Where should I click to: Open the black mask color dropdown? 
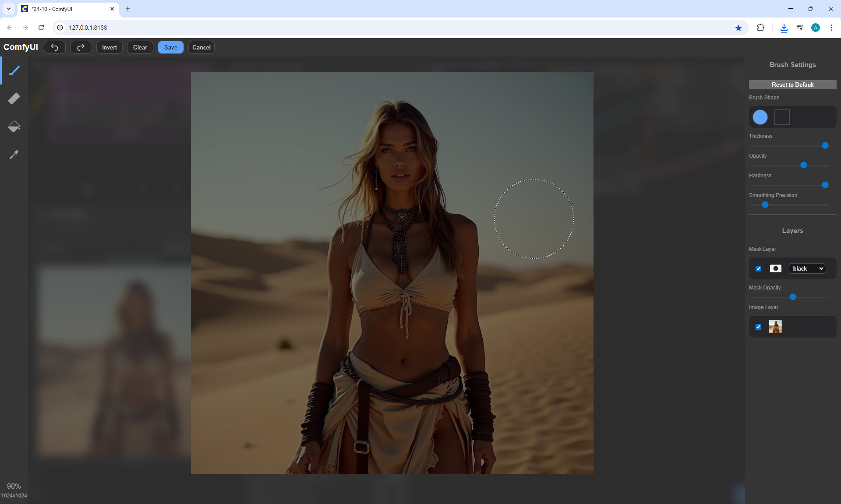tap(807, 268)
